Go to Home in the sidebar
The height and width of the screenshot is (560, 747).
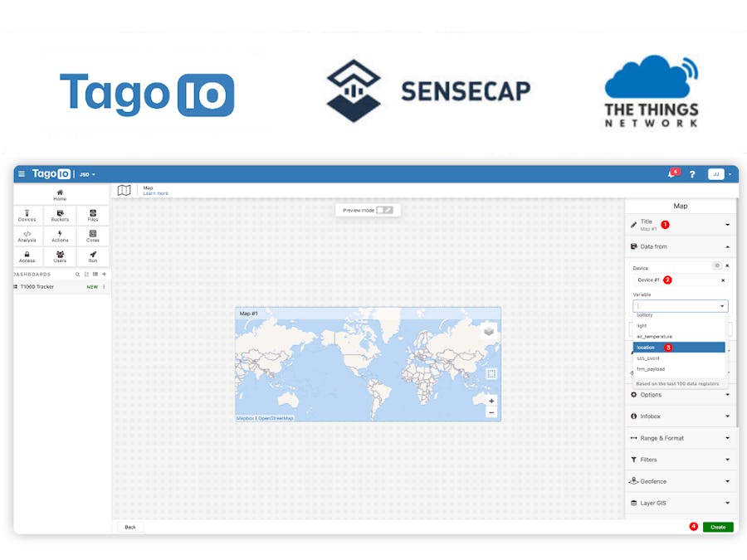[x=60, y=195]
